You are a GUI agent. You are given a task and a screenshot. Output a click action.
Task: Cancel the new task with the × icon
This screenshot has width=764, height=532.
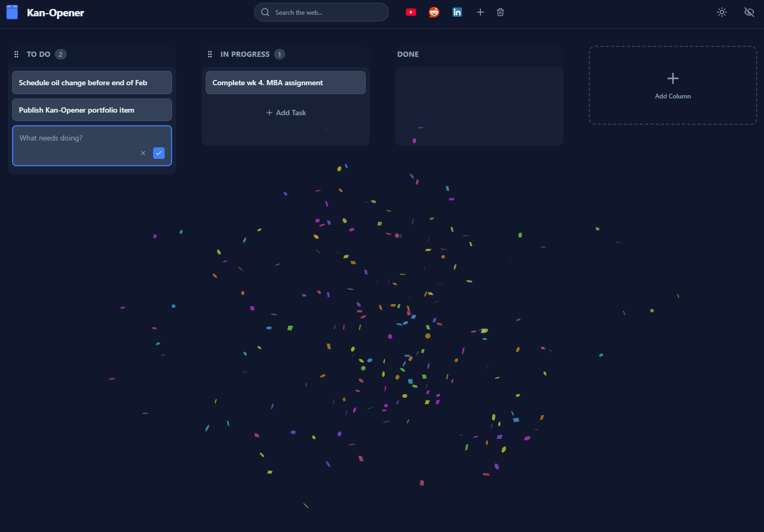coord(143,153)
